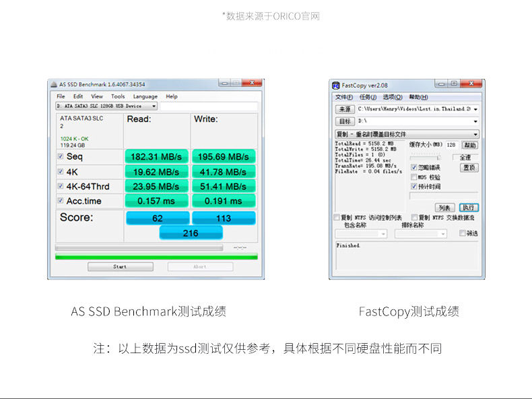The height and width of the screenshot is (399, 532).
Task: Click the 全速 full speed label
Action: (x=465, y=157)
